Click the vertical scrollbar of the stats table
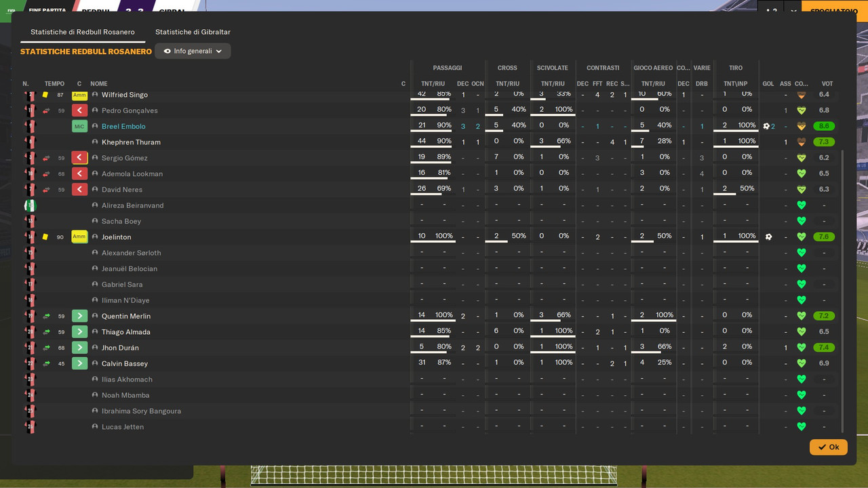The width and height of the screenshot is (868, 488). [842, 291]
